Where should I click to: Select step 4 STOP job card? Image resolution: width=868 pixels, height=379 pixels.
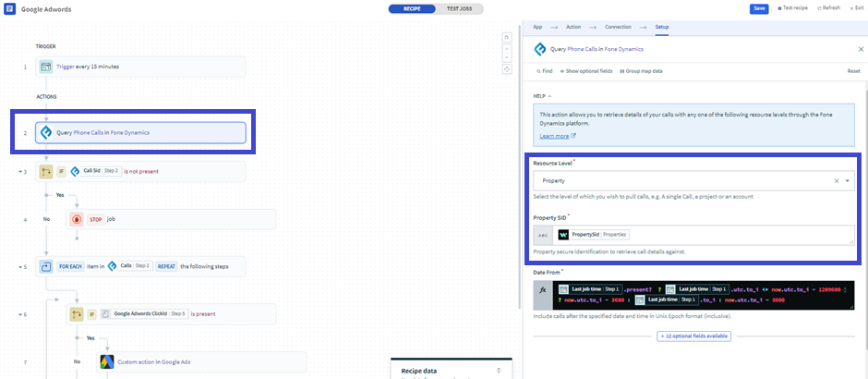171,219
